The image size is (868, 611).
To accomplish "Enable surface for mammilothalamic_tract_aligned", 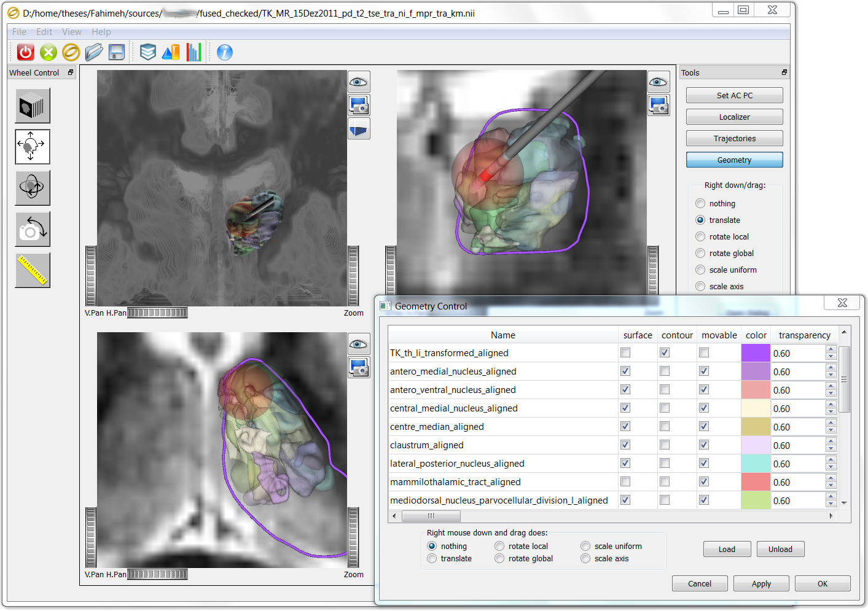I will tap(625, 481).
